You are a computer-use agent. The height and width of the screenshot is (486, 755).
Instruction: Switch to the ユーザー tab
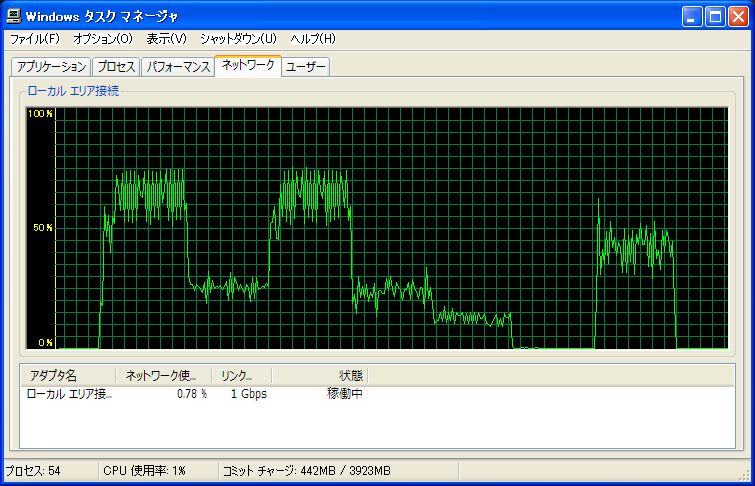tap(306, 67)
